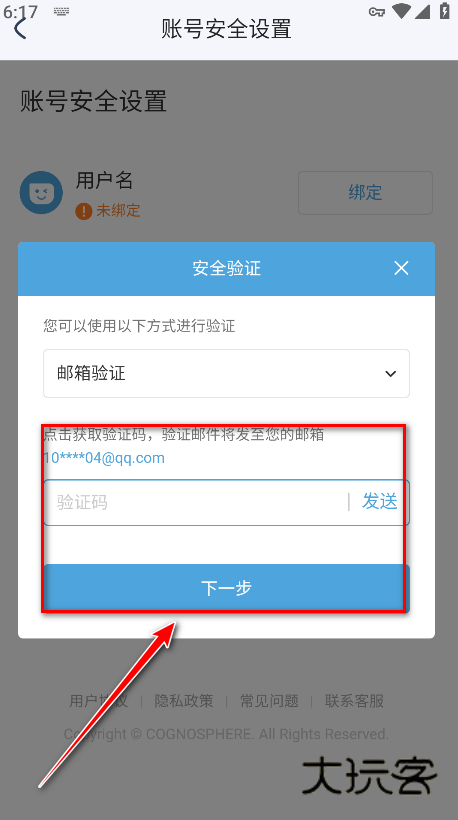Image resolution: width=458 pixels, height=820 pixels.
Task: Tap the cellular signal status icon
Action: coord(422,11)
